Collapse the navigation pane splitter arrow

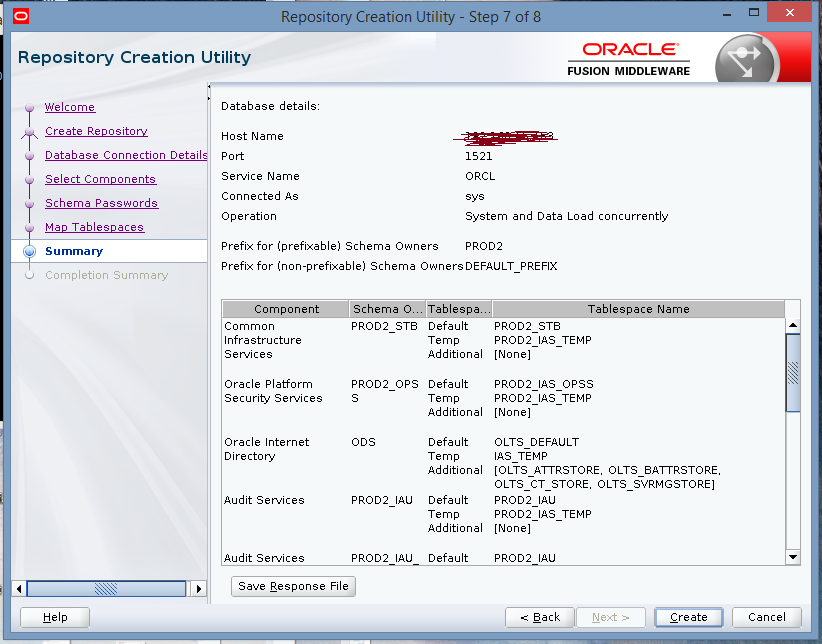pos(209,86)
